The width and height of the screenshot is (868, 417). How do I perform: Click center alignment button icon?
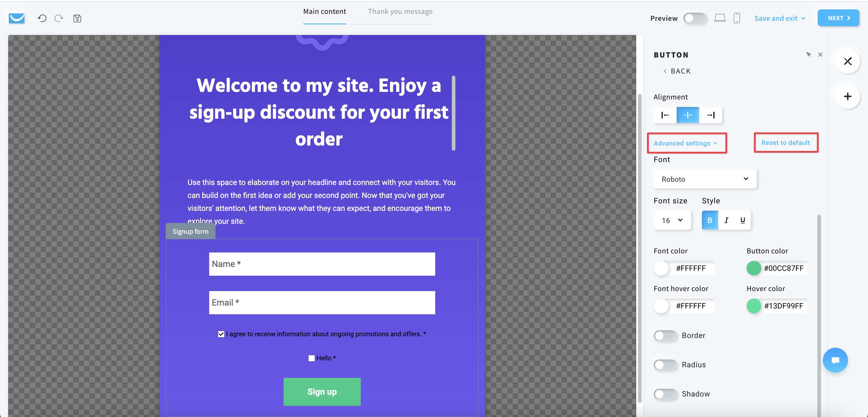tap(688, 114)
